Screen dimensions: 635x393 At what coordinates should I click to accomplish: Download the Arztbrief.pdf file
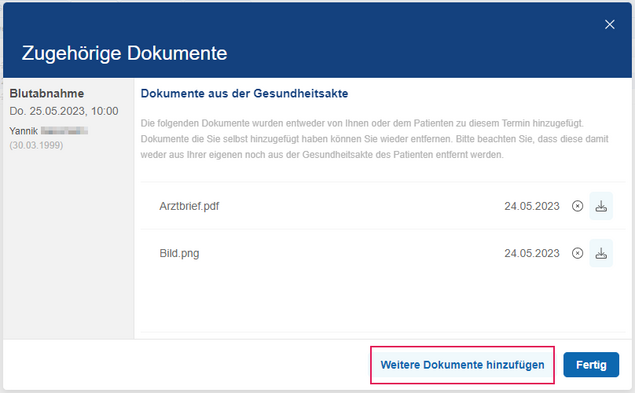601,206
